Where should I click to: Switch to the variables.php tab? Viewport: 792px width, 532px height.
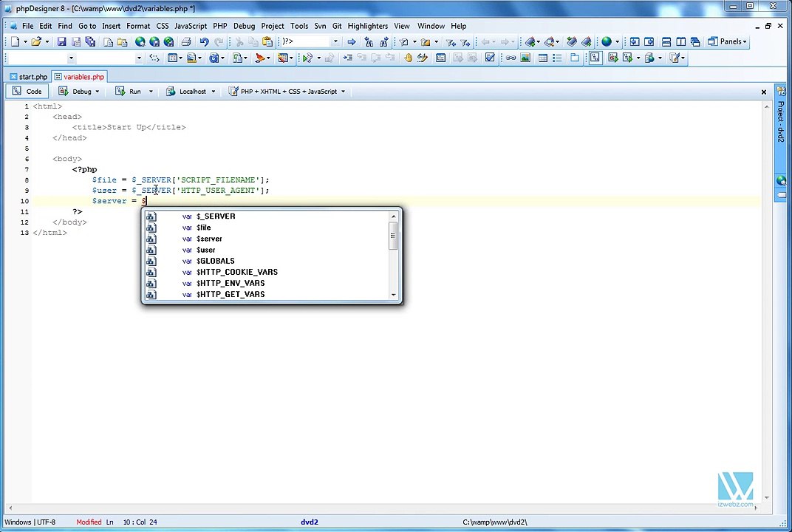pos(79,77)
